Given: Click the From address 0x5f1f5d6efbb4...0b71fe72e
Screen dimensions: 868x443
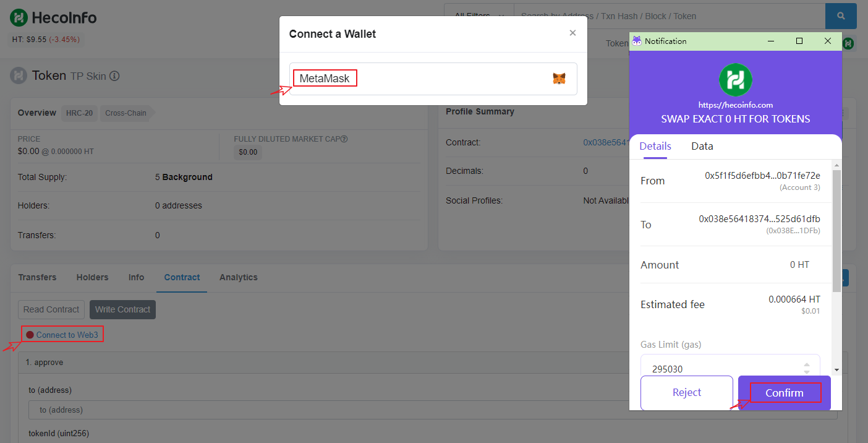Looking at the screenshot, I should point(762,176).
